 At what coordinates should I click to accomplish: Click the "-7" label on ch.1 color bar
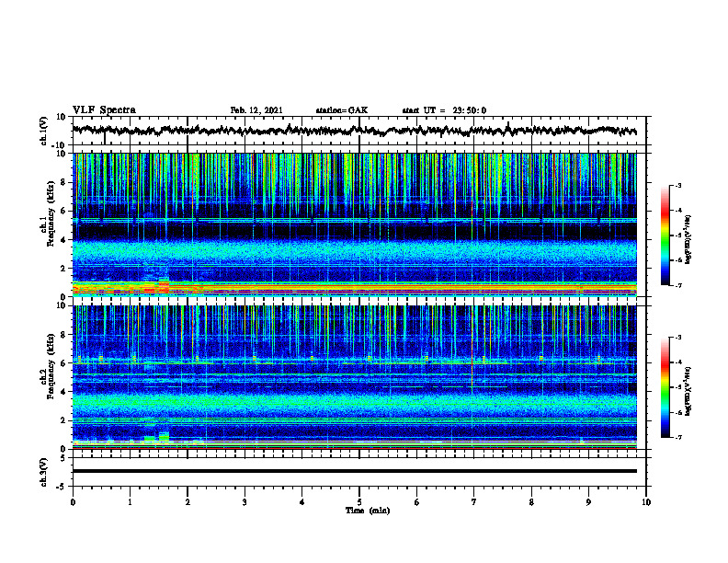coord(677,285)
